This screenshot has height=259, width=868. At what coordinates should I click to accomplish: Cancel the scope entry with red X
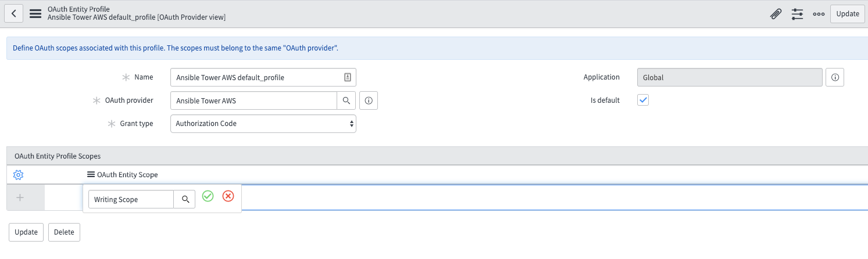pos(228,197)
